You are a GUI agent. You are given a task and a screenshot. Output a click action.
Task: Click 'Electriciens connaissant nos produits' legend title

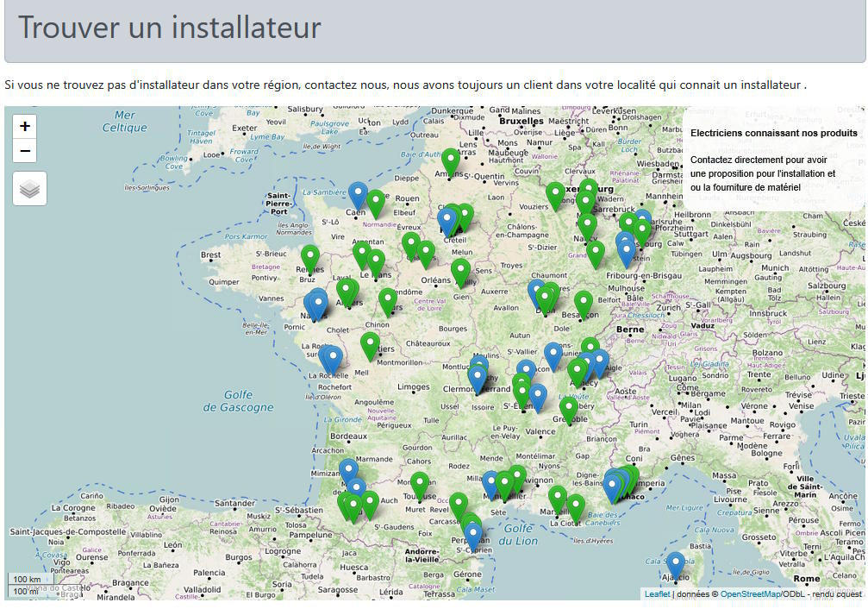pos(774,133)
